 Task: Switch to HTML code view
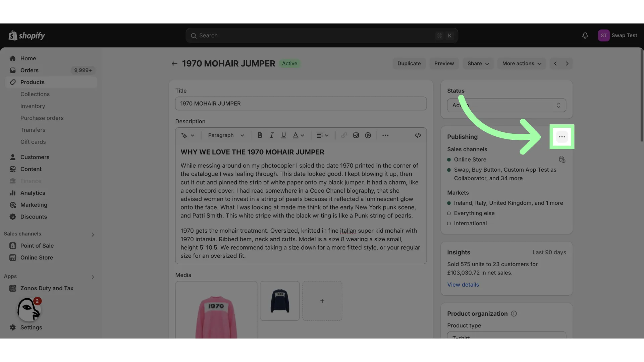click(x=418, y=135)
